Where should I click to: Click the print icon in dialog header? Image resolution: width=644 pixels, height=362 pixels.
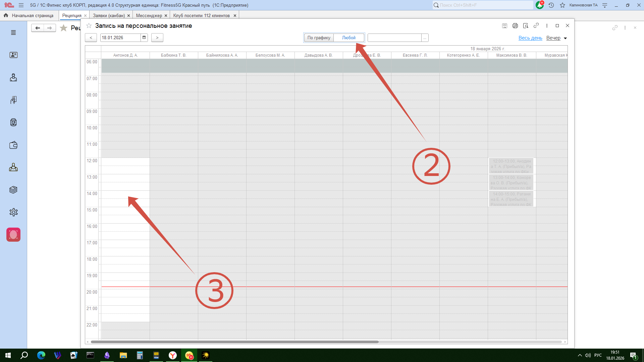click(x=515, y=26)
